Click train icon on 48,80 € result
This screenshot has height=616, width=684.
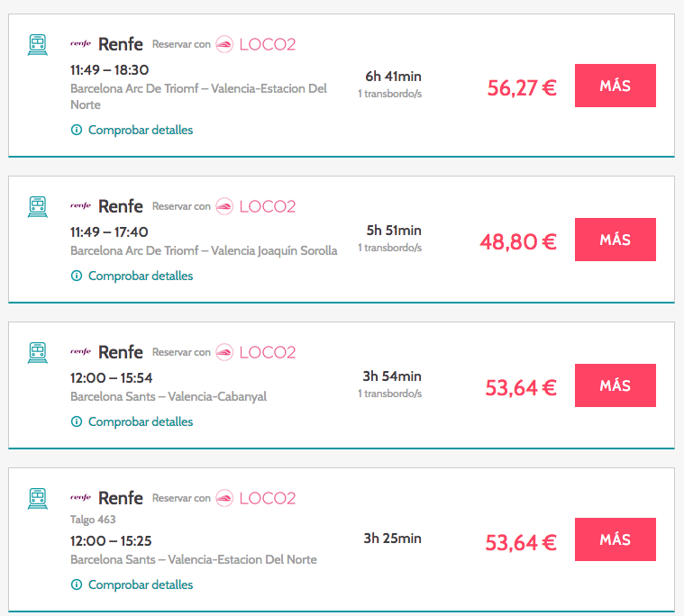click(38, 206)
